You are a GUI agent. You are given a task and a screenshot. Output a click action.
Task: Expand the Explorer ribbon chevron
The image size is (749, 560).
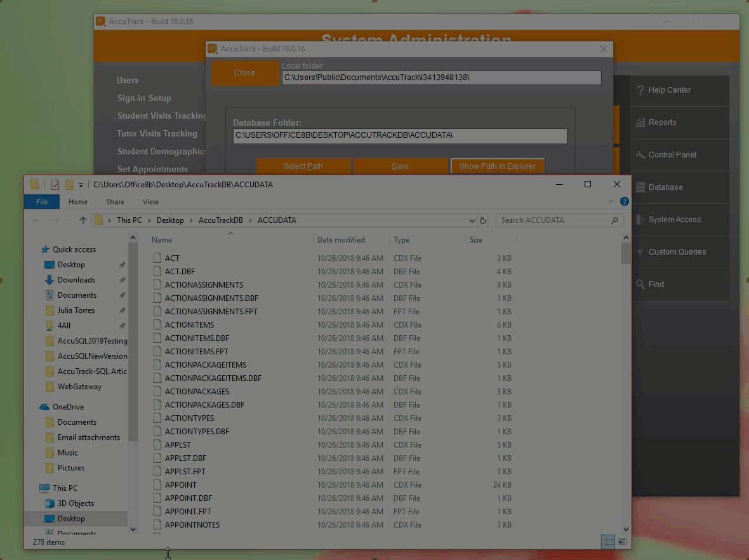(610, 202)
